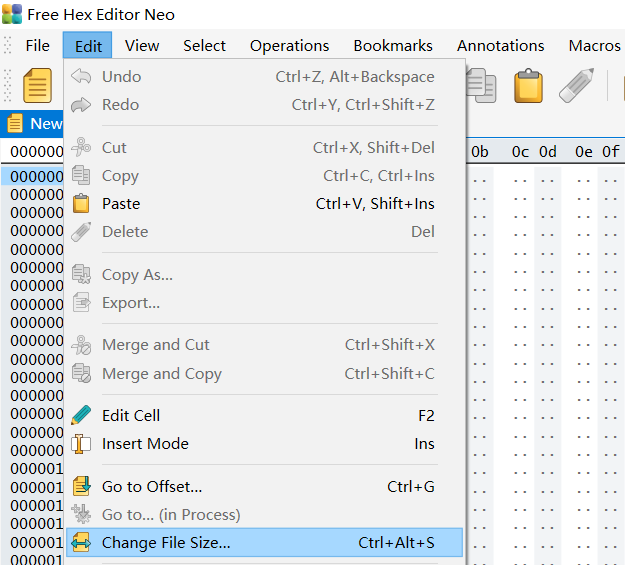Image resolution: width=625 pixels, height=565 pixels.
Task: Click the Copy As... menu entry
Action: [x=265, y=274]
